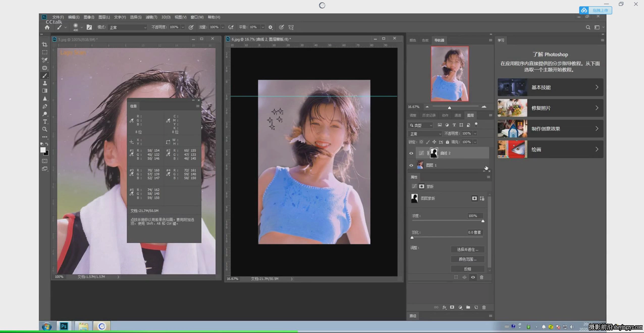Click the lock all icon in layers panel
Screen dimensions: 644x333
point(447,142)
